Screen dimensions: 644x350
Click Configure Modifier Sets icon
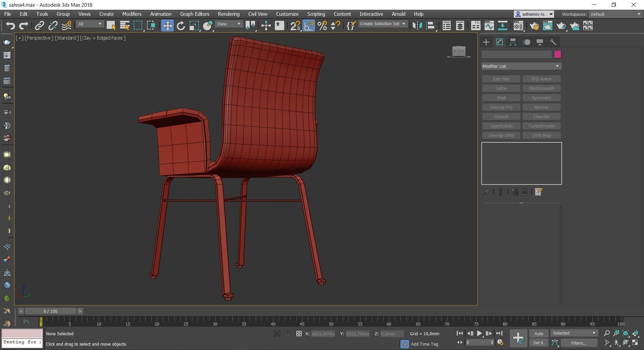click(x=539, y=192)
